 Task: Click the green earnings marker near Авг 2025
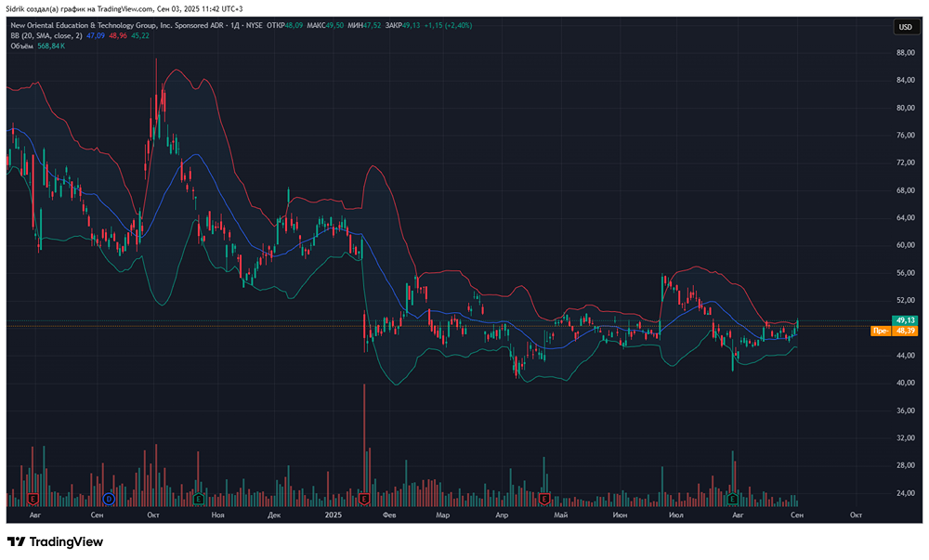point(732,499)
